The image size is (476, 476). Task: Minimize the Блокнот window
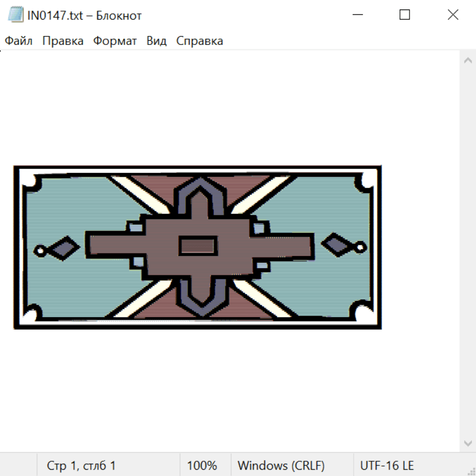357,15
